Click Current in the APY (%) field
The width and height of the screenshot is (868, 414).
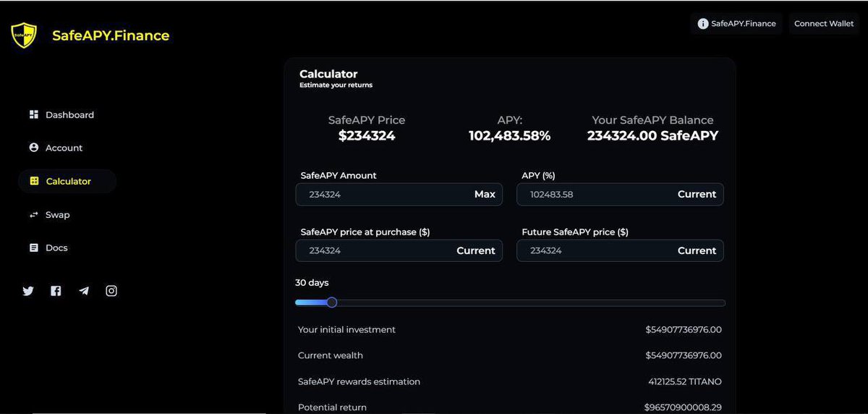click(x=697, y=194)
